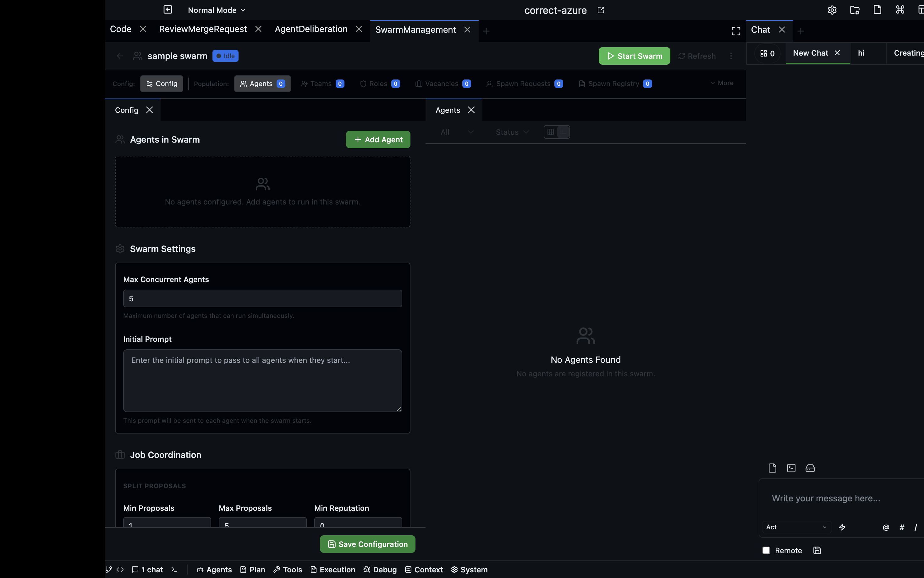The image size is (924, 578).
Task: Click the Start Swarm button
Action: pos(634,56)
